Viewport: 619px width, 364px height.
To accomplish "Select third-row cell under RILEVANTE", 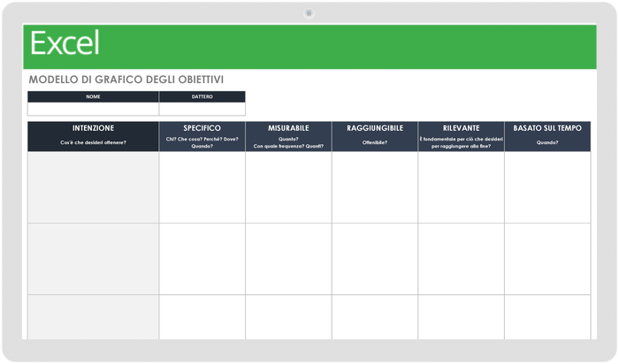I will tap(461, 317).
